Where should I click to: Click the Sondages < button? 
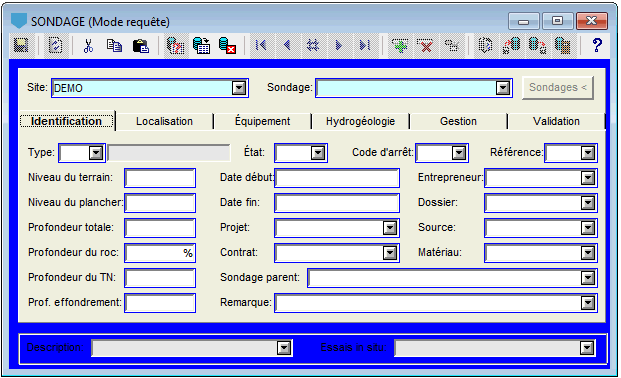558,88
